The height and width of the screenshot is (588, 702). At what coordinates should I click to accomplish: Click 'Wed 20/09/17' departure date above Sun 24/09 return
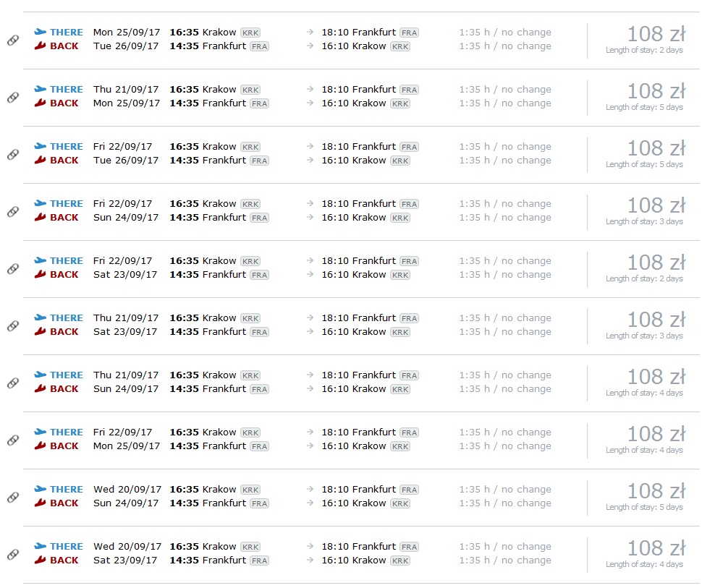point(127,490)
